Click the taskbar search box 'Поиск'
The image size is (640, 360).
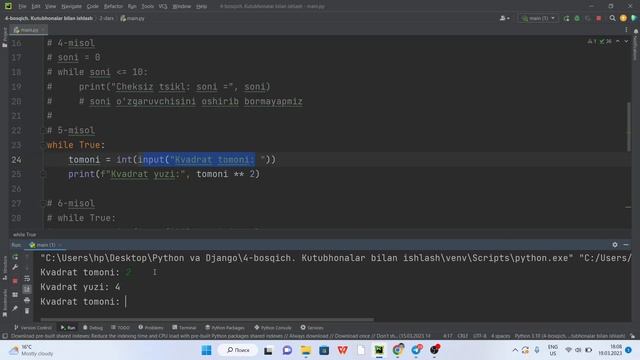pyautogui.click(x=238, y=350)
